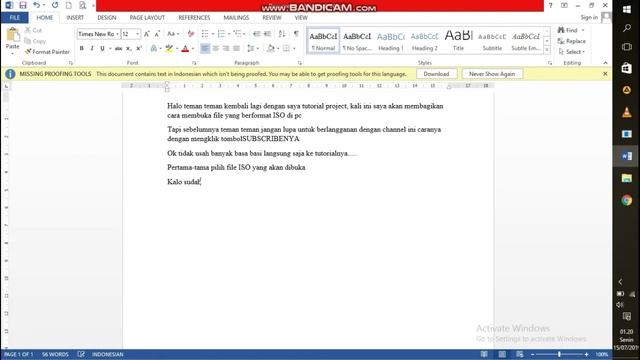Screen dimensions: 640x360
Task: Open line spacing dropdown
Action: [253, 49]
